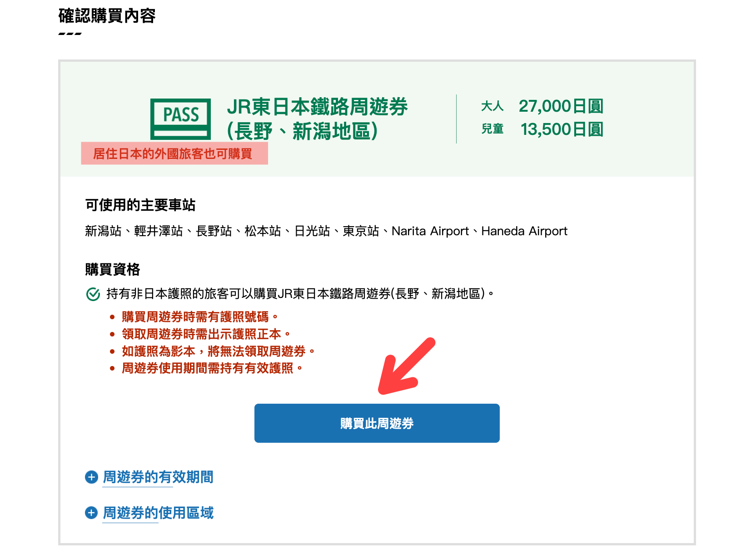This screenshot has height=554, width=756.
Task: Click the red label 居住日本的外國旅客也可購買
Action: [x=174, y=153]
